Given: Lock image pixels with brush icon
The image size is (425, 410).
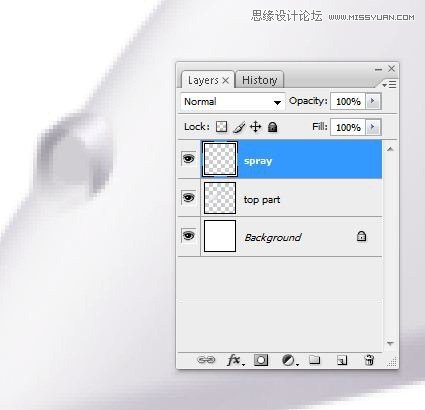Looking at the screenshot, I should 239,127.
